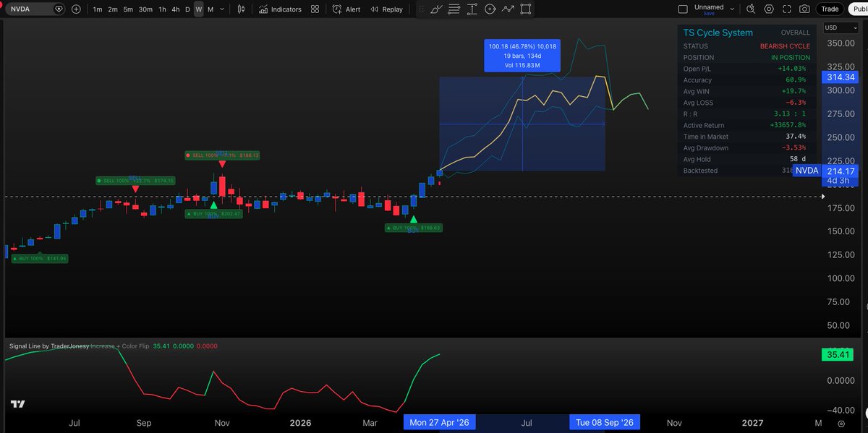This screenshot has width=868, height=433.
Task: Open time axis settings gear icon
Action: 841,423
